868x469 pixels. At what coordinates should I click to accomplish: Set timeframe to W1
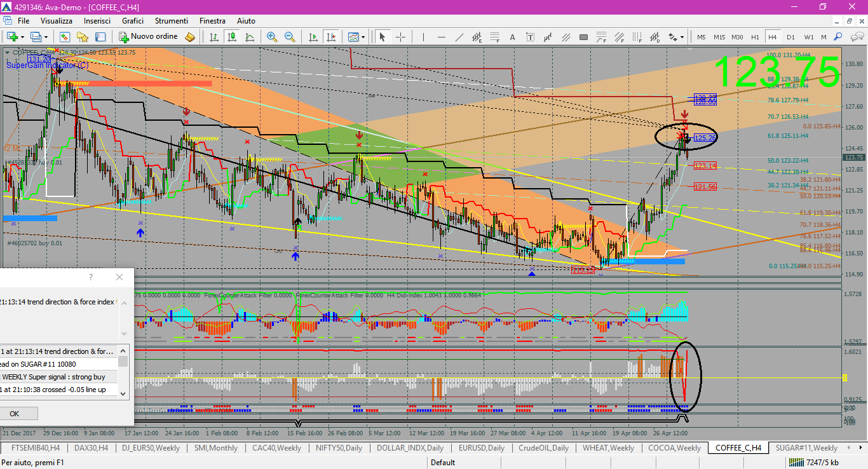click(809, 37)
